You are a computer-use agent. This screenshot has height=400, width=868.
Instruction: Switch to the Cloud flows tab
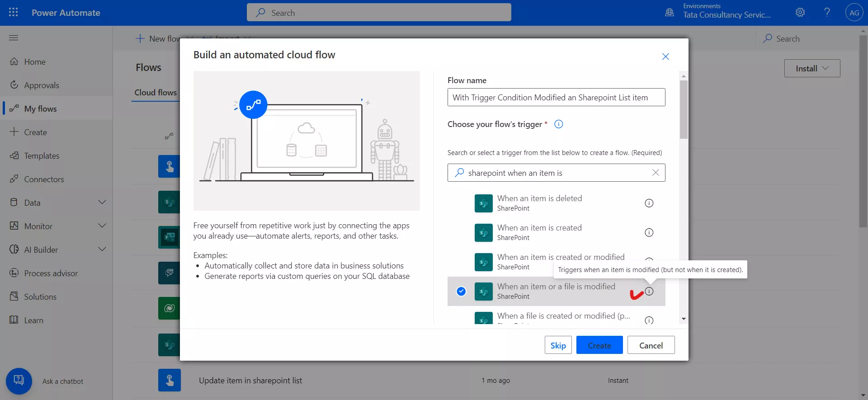(156, 92)
